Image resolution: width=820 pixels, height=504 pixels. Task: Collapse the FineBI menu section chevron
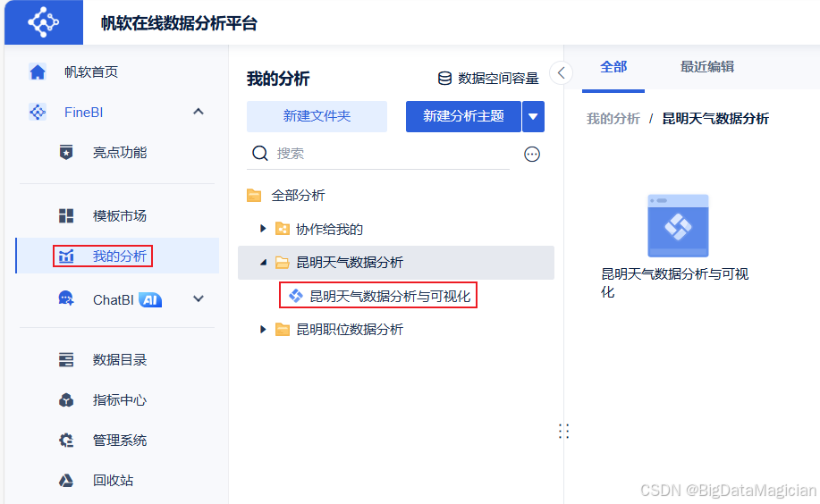[199, 112]
